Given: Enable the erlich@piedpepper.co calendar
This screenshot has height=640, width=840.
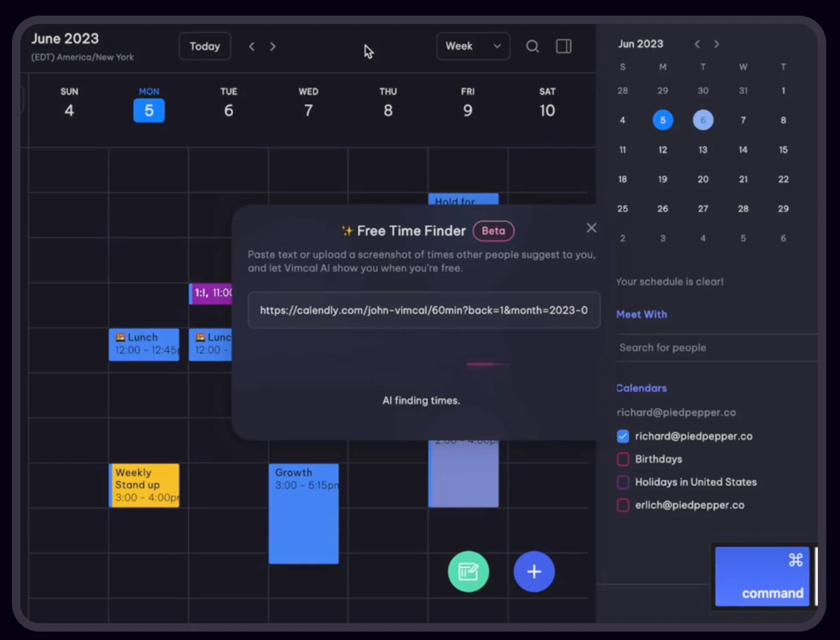Looking at the screenshot, I should [623, 505].
